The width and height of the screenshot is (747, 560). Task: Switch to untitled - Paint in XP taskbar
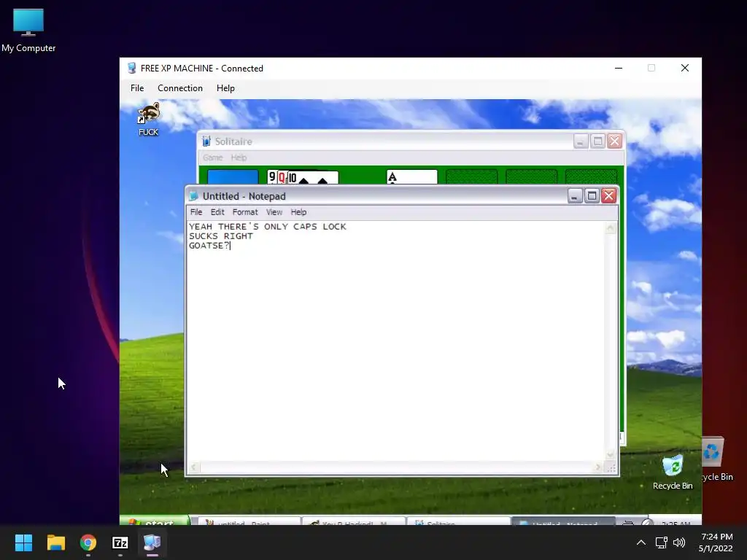pos(249,522)
